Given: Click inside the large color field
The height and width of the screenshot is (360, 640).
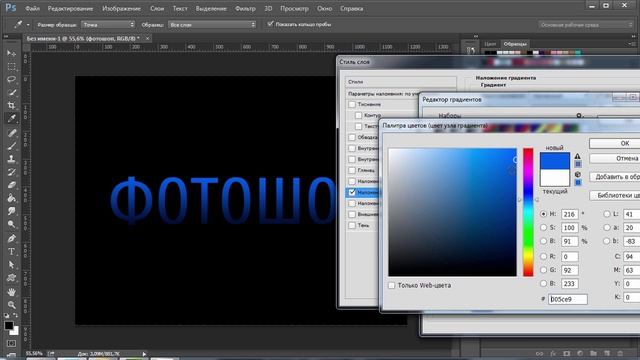Looking at the screenshot, I should 452,212.
